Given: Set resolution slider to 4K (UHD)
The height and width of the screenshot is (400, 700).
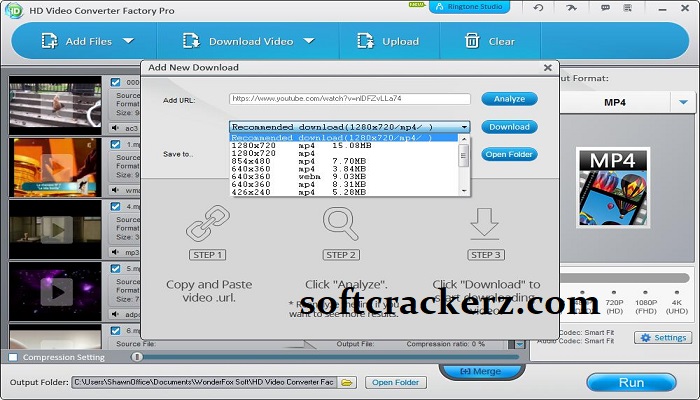Looking at the screenshot, I should [x=677, y=292].
